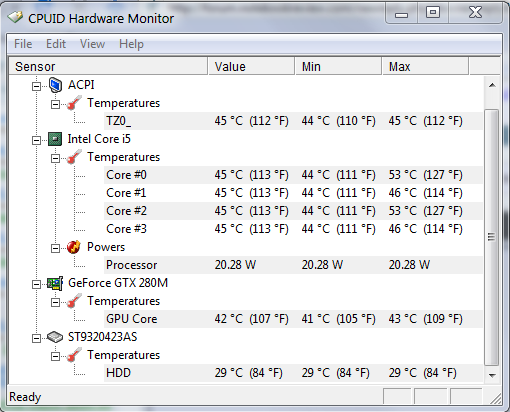Click the ACPI computer icon

coord(55,85)
